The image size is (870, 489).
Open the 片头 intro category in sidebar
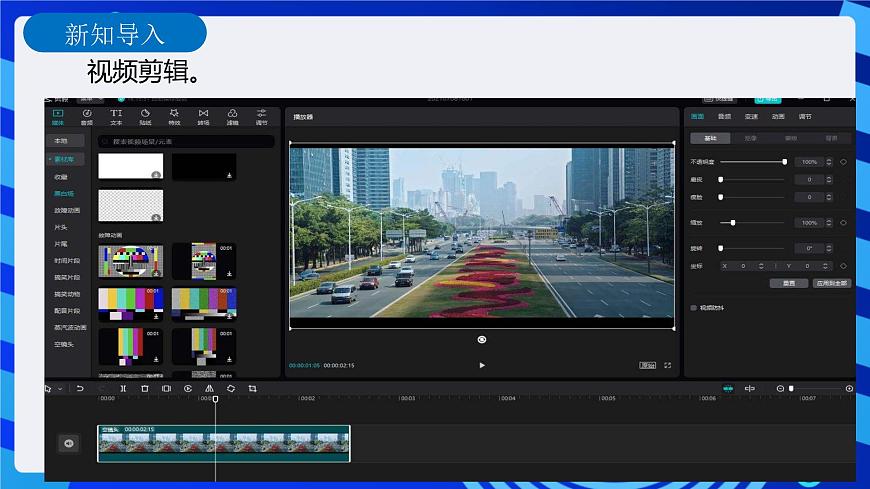[61, 228]
